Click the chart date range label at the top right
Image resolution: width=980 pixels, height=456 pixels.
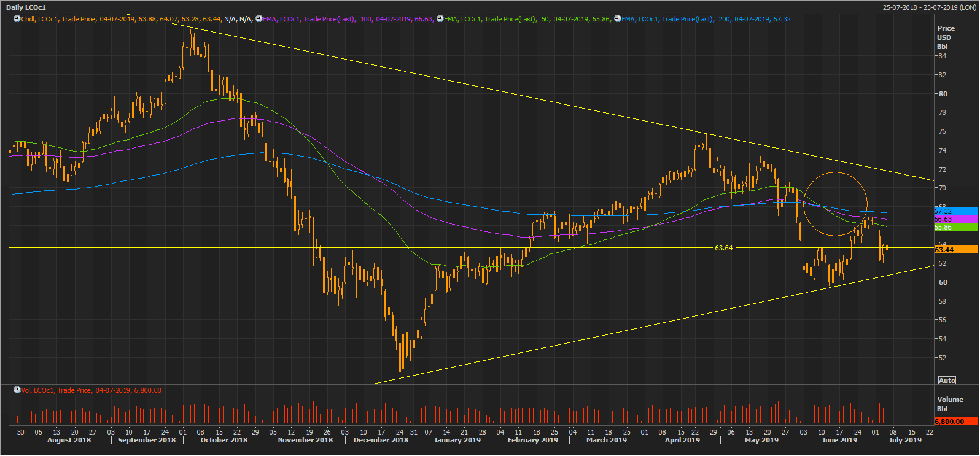click(x=928, y=7)
